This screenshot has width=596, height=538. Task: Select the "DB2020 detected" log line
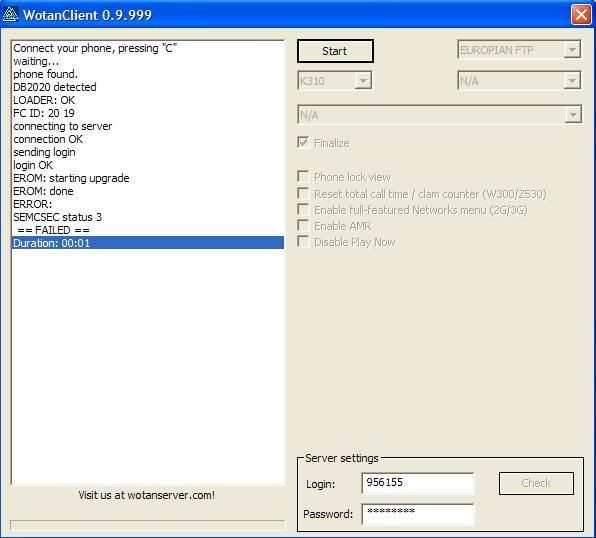(x=148, y=87)
